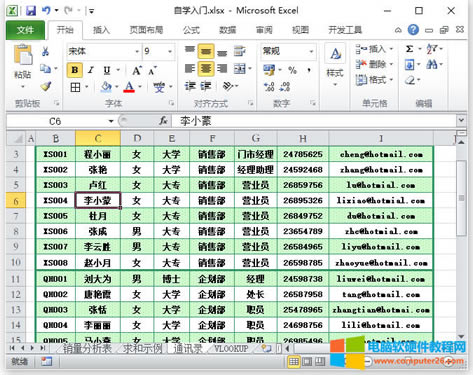Switch to the 插入 ribbon tab
Image resolution: width=473 pixels, height=375 pixels.
click(x=101, y=30)
